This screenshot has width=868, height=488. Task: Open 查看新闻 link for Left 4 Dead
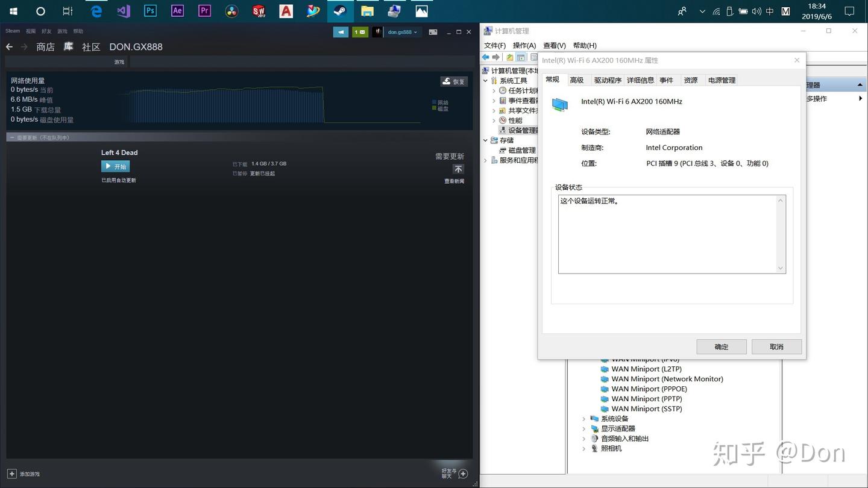[454, 181]
